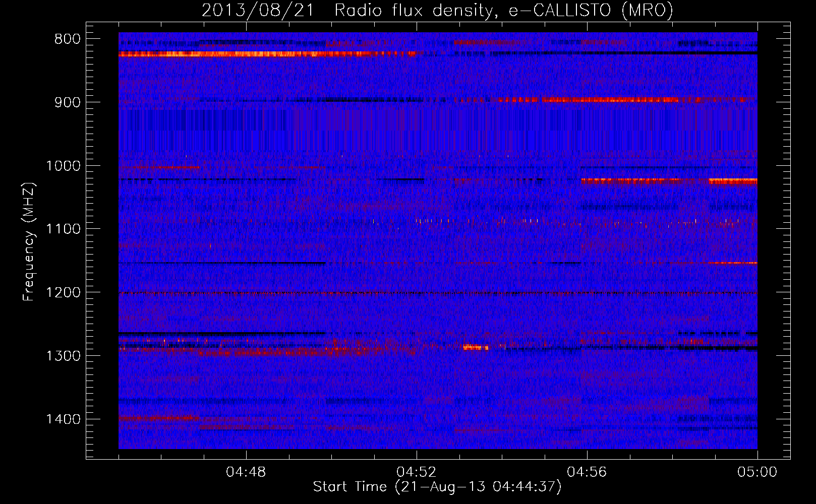
Task: Click the bright orange band near 820 MHz
Action: coord(267,54)
